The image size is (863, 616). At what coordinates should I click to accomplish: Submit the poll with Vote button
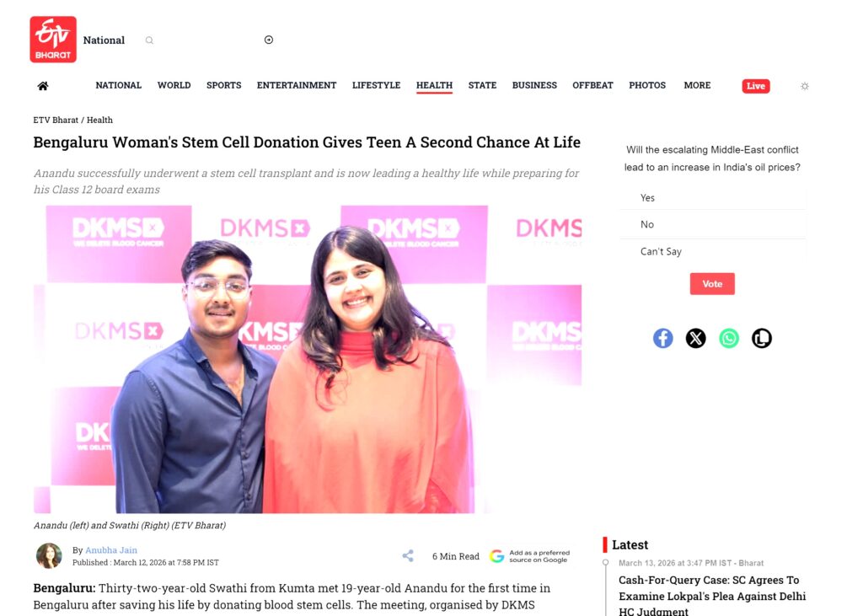coord(712,284)
